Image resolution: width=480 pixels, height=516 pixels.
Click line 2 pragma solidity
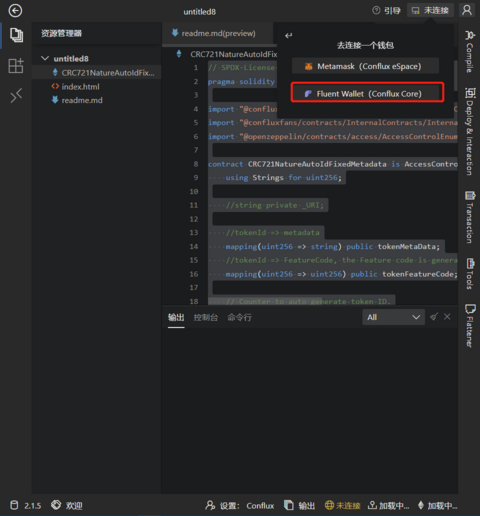coord(241,82)
